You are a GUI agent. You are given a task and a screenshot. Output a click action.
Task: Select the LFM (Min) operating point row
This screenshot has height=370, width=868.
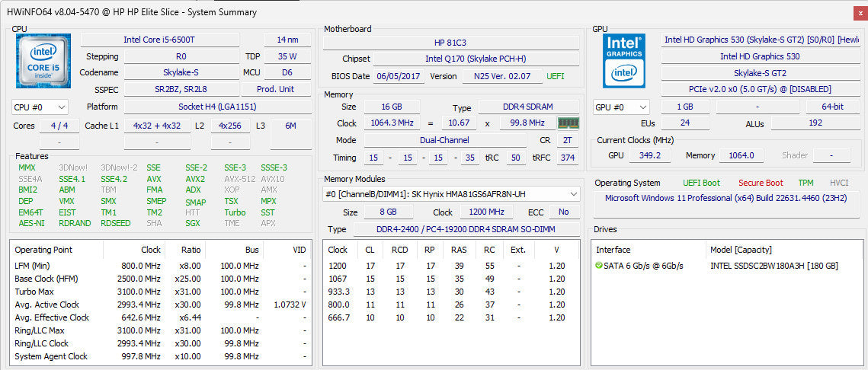[161, 266]
